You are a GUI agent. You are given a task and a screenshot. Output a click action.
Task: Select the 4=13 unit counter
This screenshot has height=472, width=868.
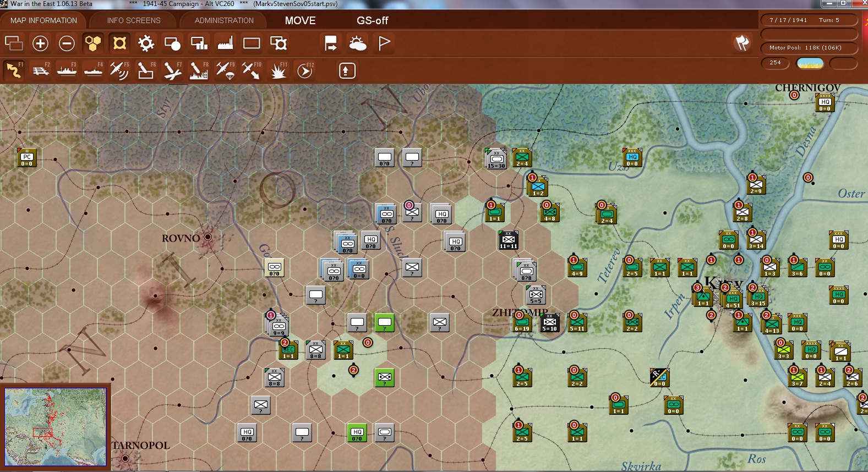[772, 324]
